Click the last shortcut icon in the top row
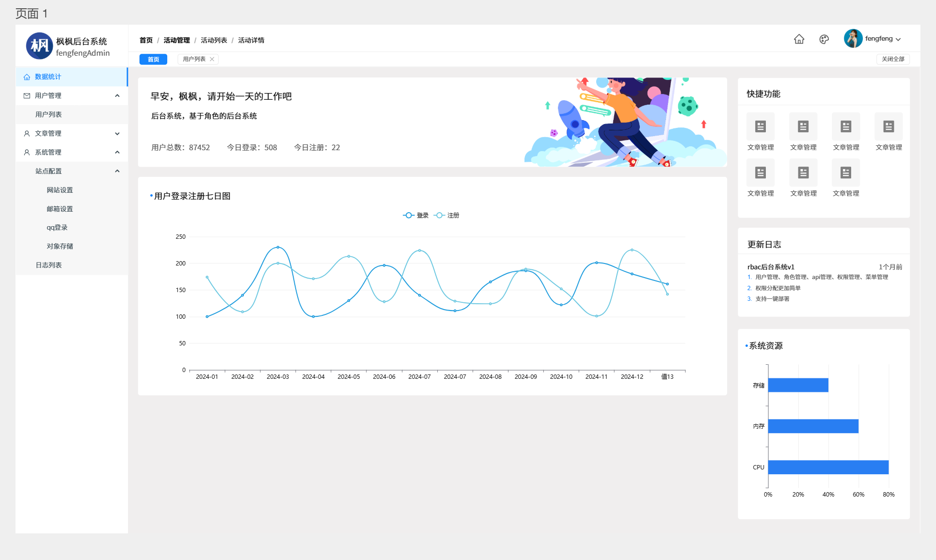This screenshot has width=936, height=560. (x=888, y=127)
